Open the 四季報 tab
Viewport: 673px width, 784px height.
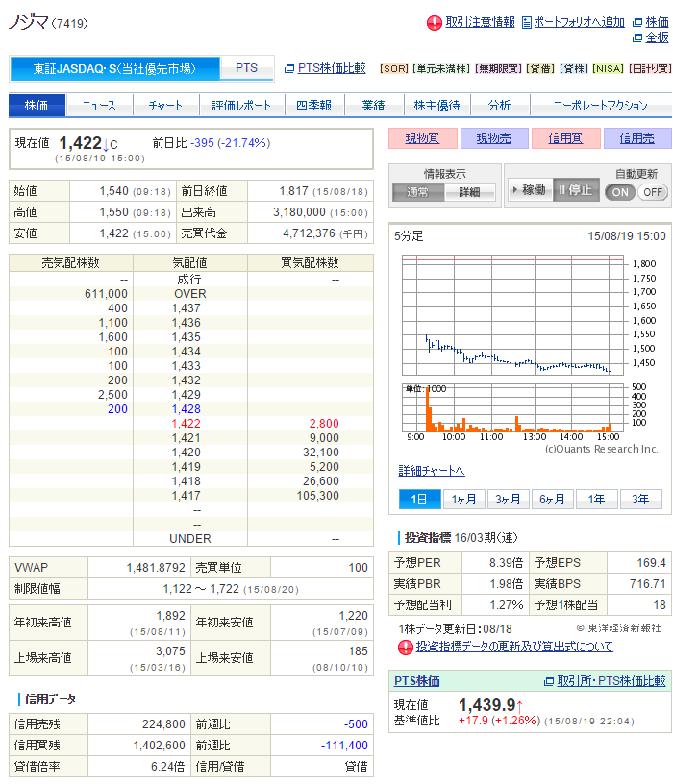point(314,106)
